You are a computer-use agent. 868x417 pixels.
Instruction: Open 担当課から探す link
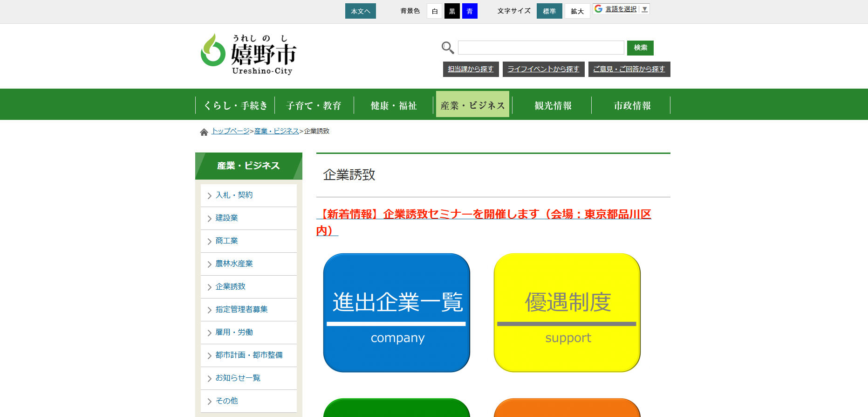click(x=471, y=69)
